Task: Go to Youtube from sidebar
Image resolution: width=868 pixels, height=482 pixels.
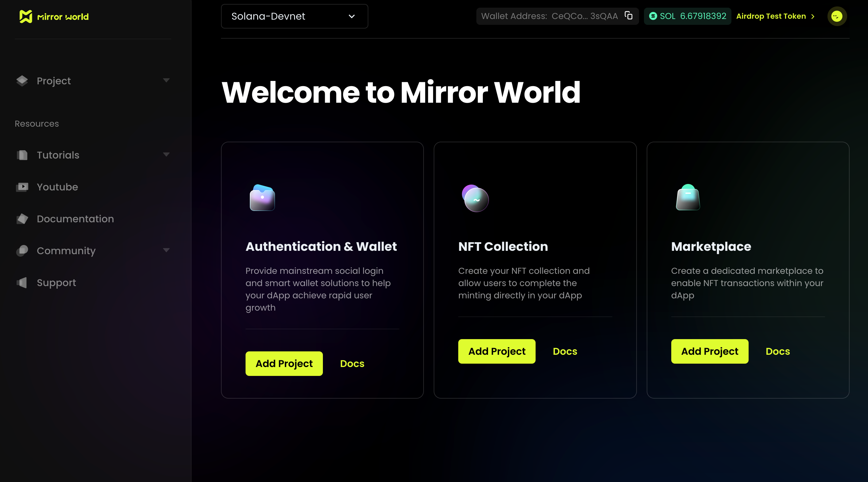Action: (93, 187)
